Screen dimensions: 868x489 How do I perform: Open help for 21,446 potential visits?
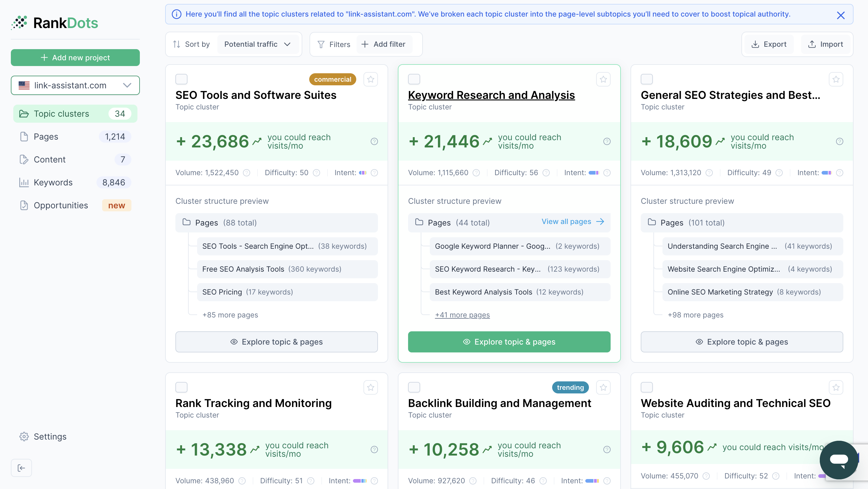(x=607, y=141)
